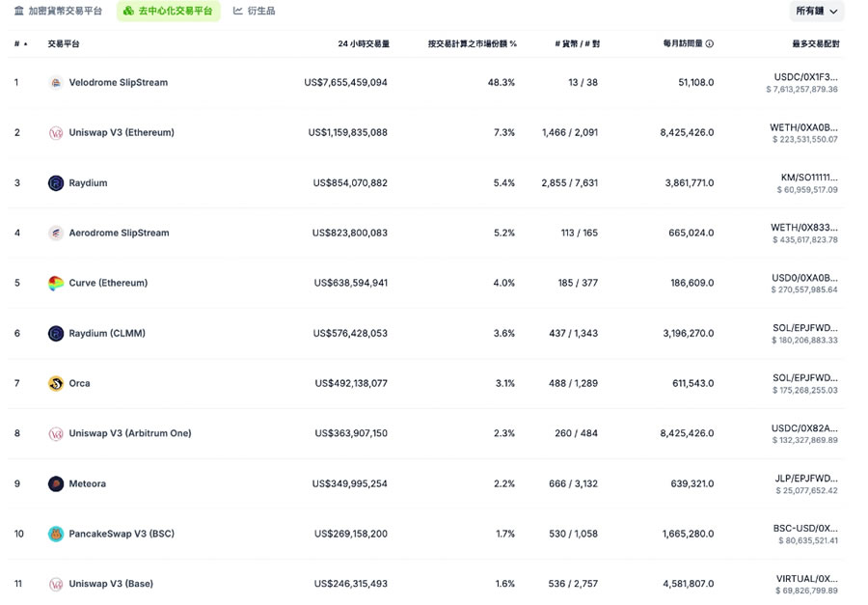Click the Curve (Ethereum) rainbow logo

56,283
